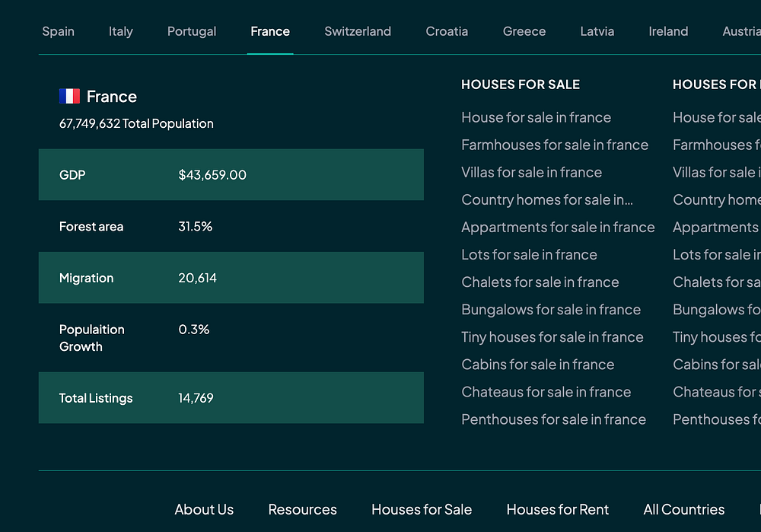Viewport: 761px width, 532px height.
Task: Switch to the Spain tab
Action: (x=58, y=31)
